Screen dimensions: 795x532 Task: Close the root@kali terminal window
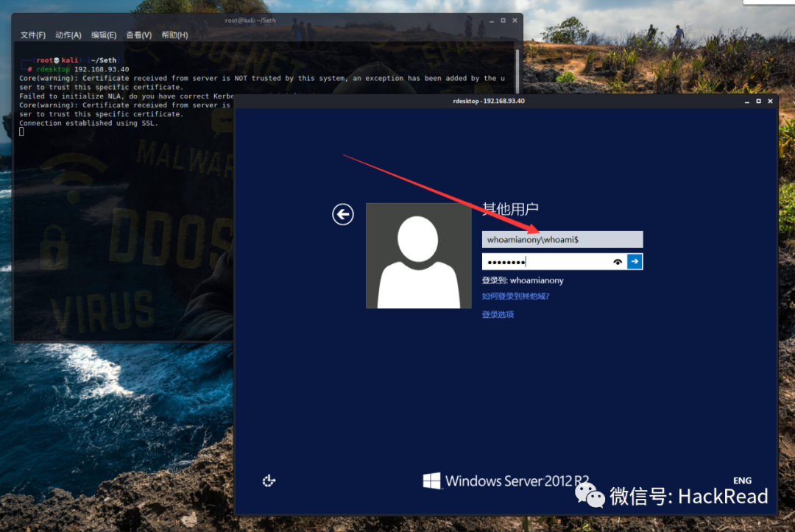click(515, 21)
